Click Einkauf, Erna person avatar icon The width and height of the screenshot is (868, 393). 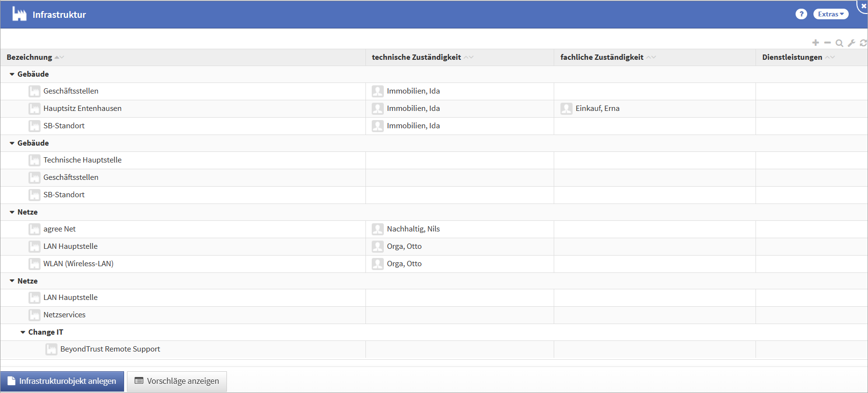pos(566,108)
